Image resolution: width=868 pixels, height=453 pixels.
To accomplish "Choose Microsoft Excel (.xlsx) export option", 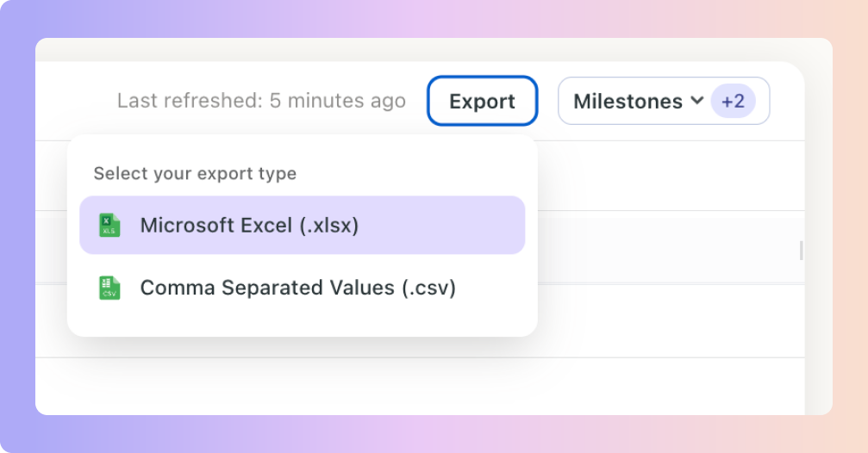I will click(303, 225).
